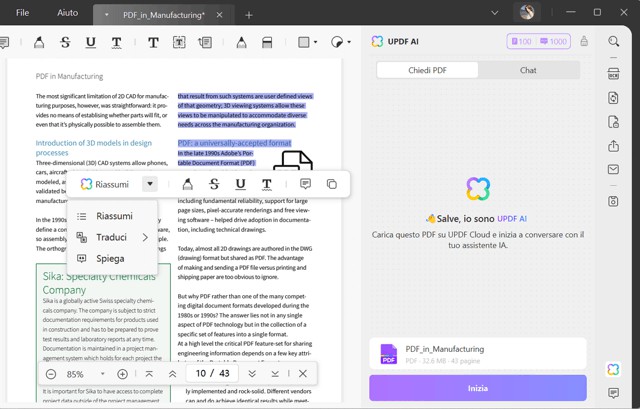Close the page navigation bar
The height and width of the screenshot is (409, 640).
pos(303,374)
